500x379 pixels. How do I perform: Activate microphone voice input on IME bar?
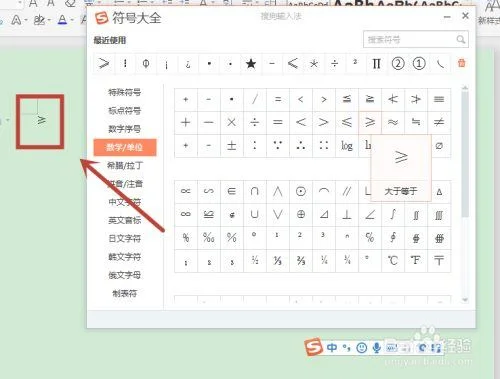pos(377,348)
